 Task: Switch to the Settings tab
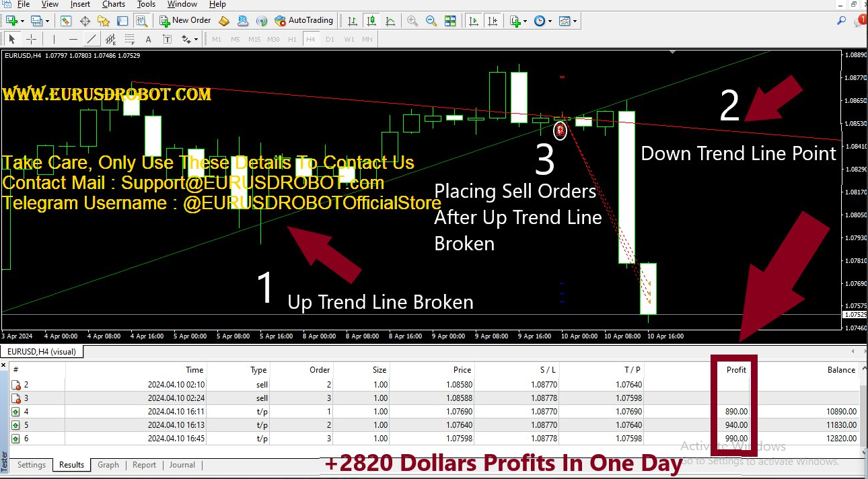tap(32, 465)
